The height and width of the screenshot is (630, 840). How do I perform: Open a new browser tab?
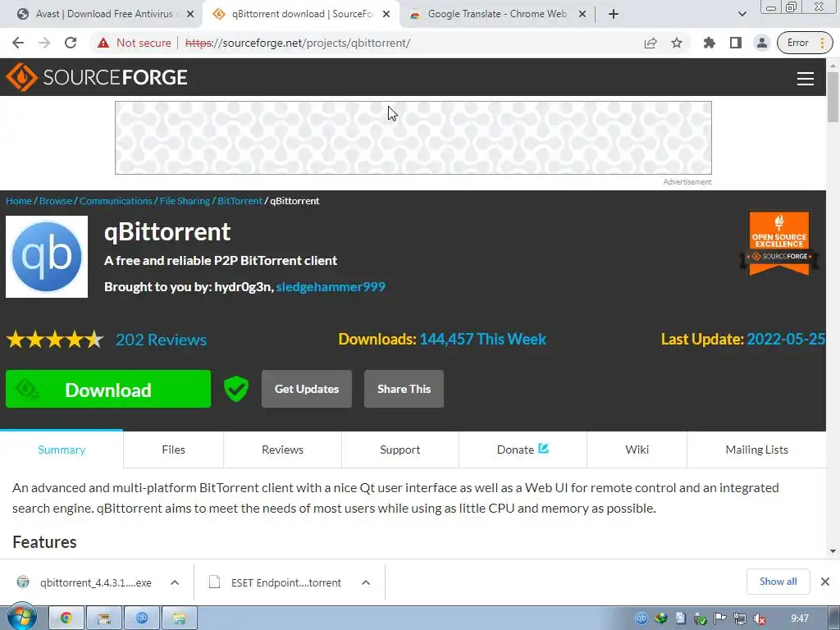point(614,14)
